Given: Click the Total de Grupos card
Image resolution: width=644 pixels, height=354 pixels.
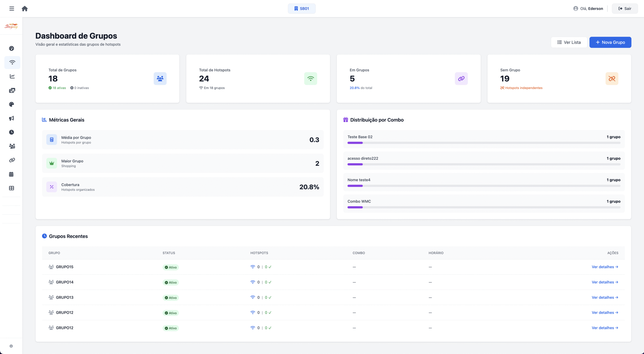Looking at the screenshot, I should pos(107,79).
